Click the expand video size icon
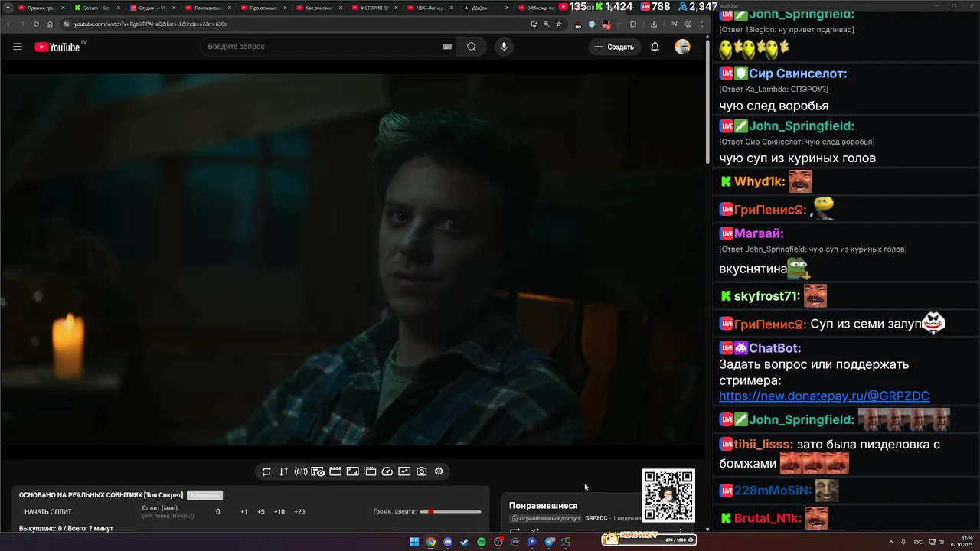This screenshot has height=551, width=980. click(352, 471)
